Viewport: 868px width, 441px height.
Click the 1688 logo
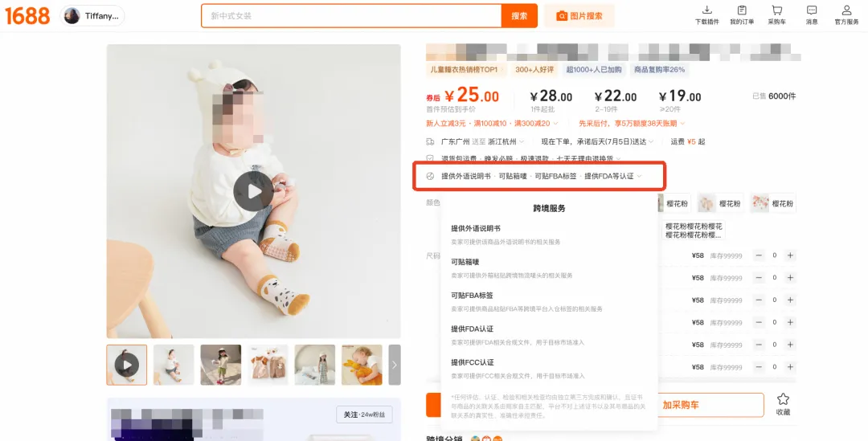[27, 16]
